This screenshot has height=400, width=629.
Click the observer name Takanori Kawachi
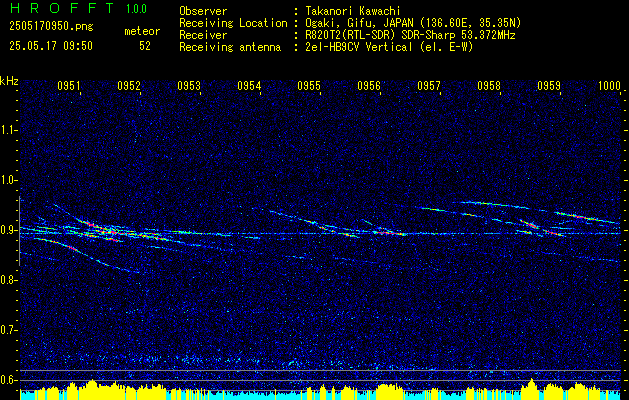(x=353, y=11)
